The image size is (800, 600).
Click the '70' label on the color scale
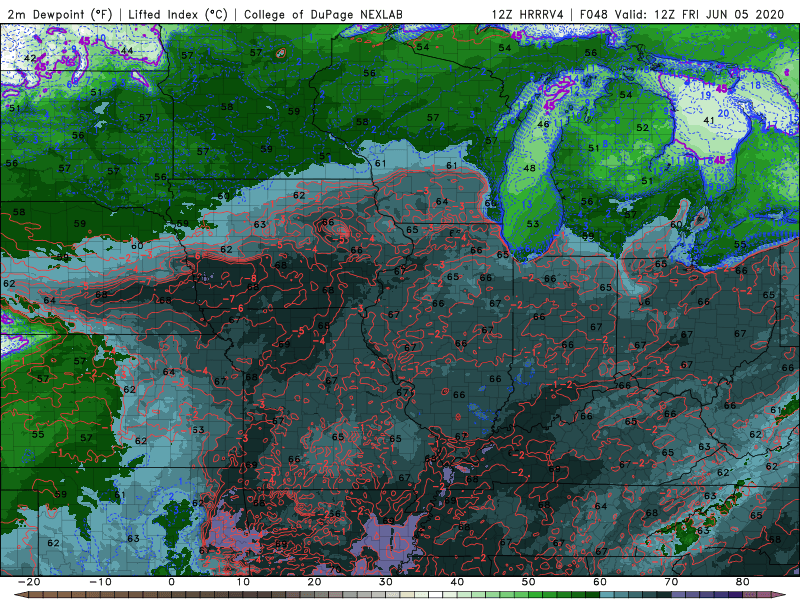pos(671,582)
